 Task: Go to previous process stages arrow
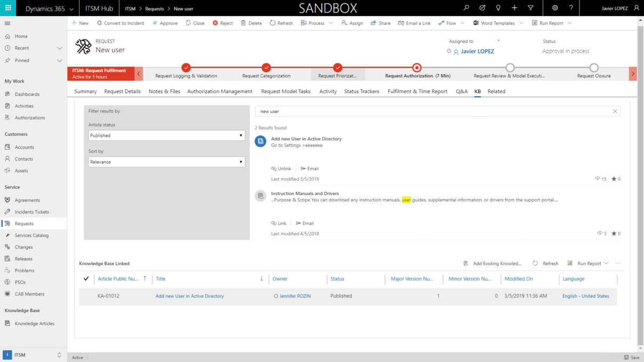(138, 74)
